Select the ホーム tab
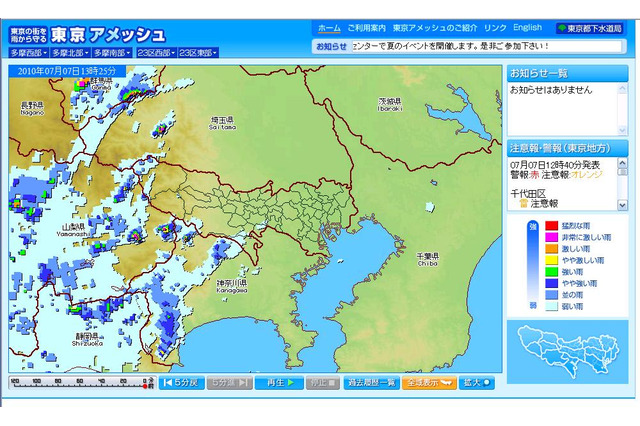This screenshot has width=640, height=426. 329,28
